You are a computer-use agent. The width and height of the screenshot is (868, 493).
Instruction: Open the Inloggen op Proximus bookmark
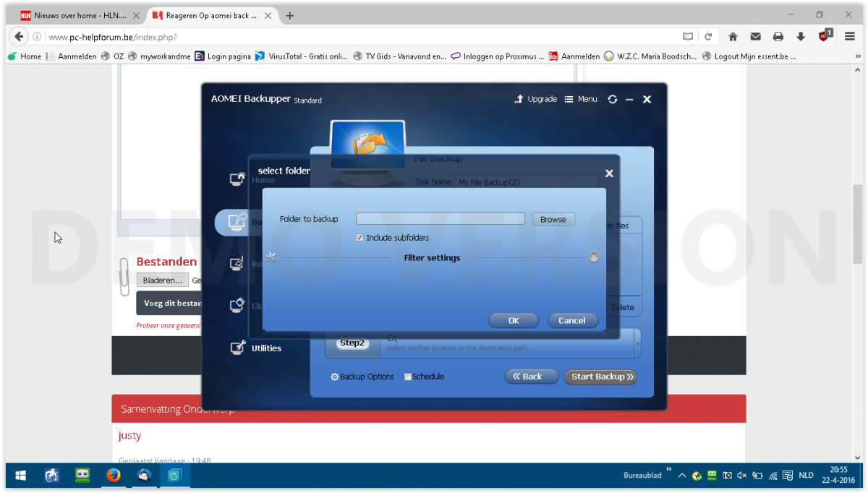[498, 56]
